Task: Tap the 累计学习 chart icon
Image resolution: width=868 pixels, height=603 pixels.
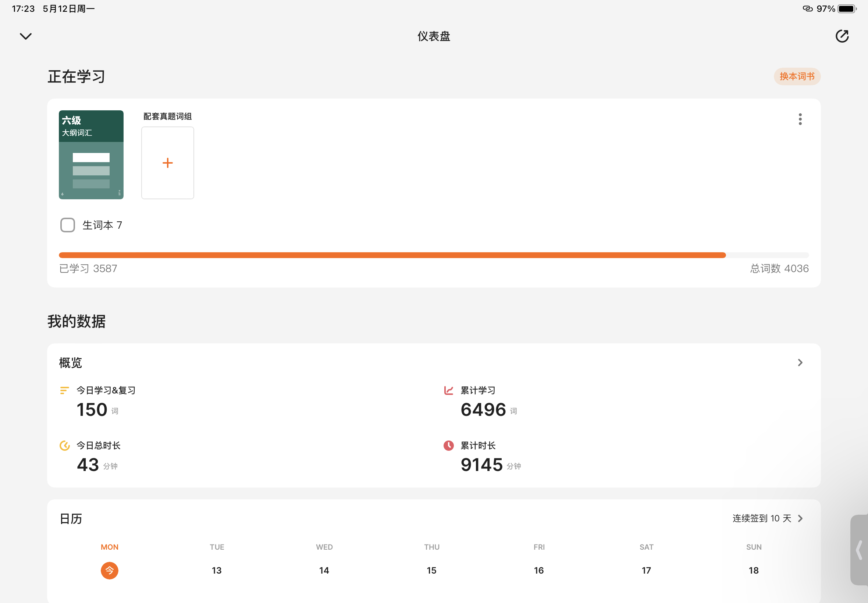Action: (449, 390)
